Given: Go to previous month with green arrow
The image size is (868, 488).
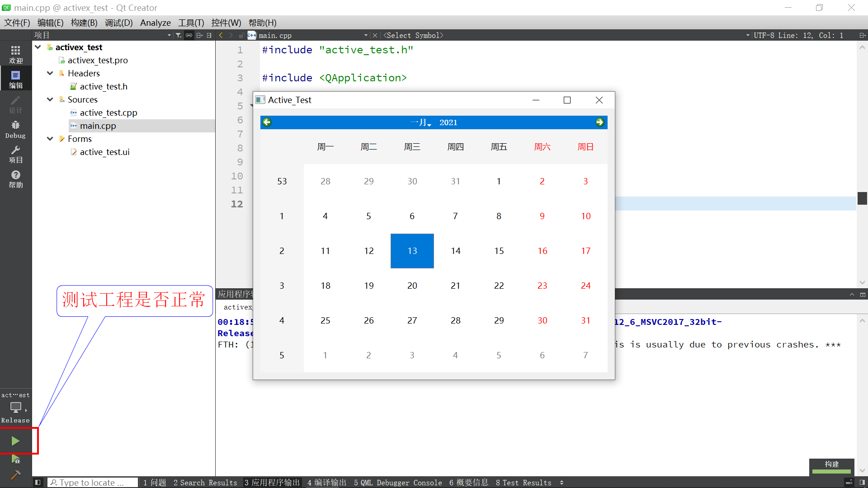Looking at the screenshot, I should coord(267,122).
